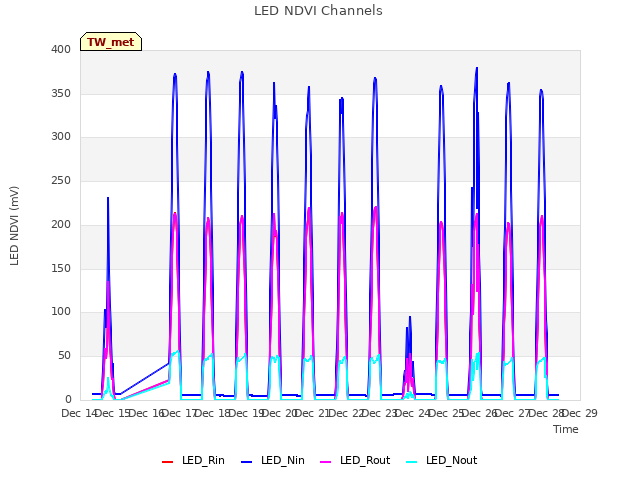Click the 0 y-axis tick label
640x480 pixels.
pyautogui.click(x=68, y=400)
